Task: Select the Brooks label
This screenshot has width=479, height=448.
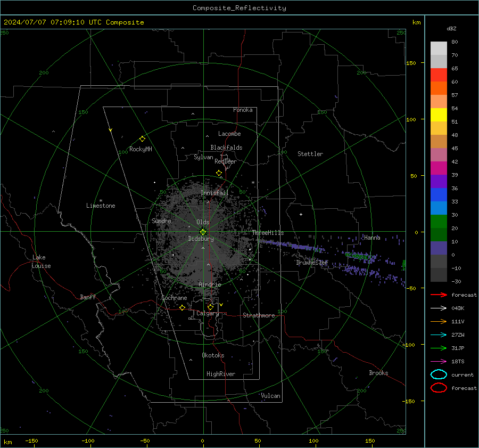Action: 378,373
